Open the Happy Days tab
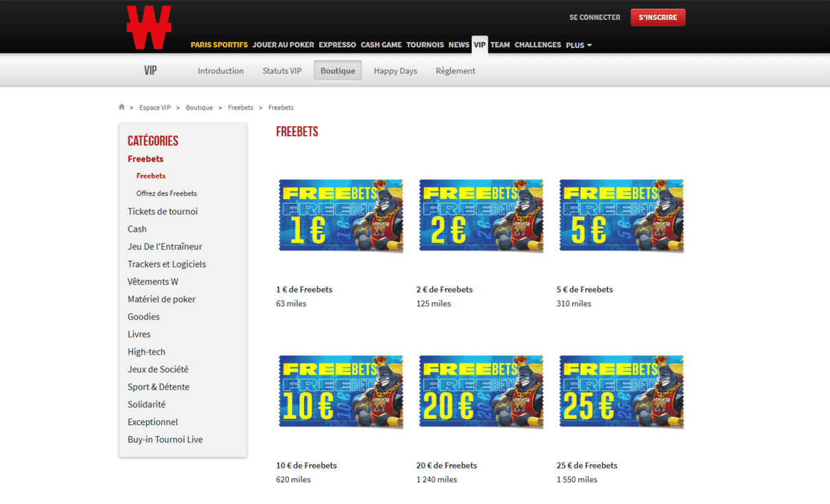The width and height of the screenshot is (830, 504). [x=395, y=71]
